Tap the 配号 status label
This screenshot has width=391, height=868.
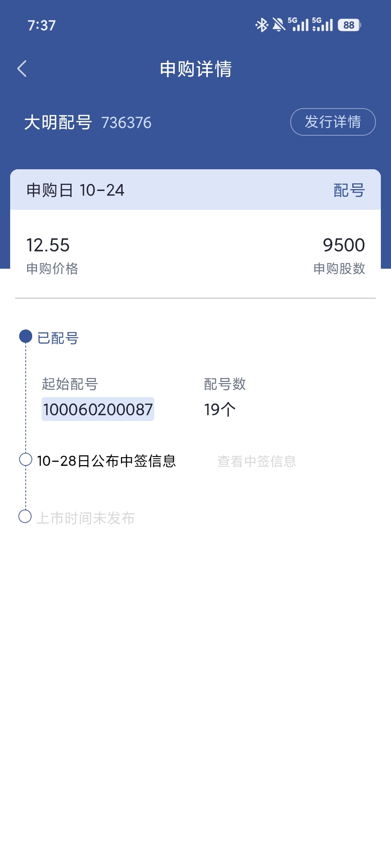(349, 190)
